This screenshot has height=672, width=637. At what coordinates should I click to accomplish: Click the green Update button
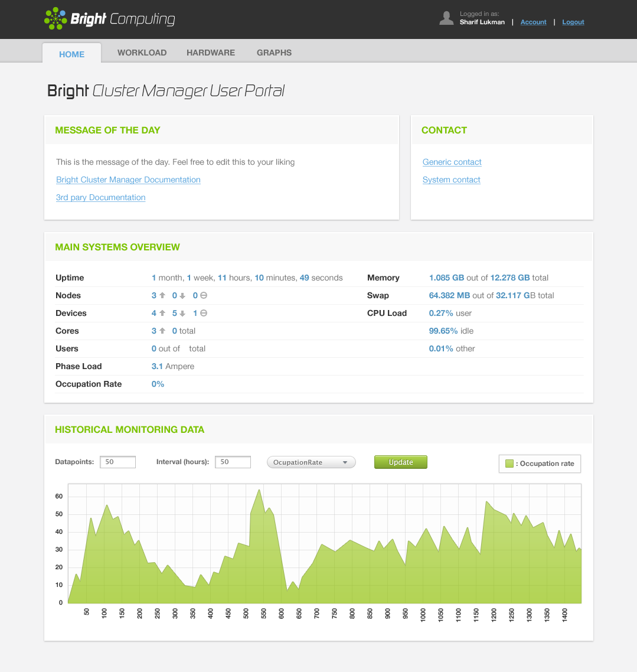[400, 462]
